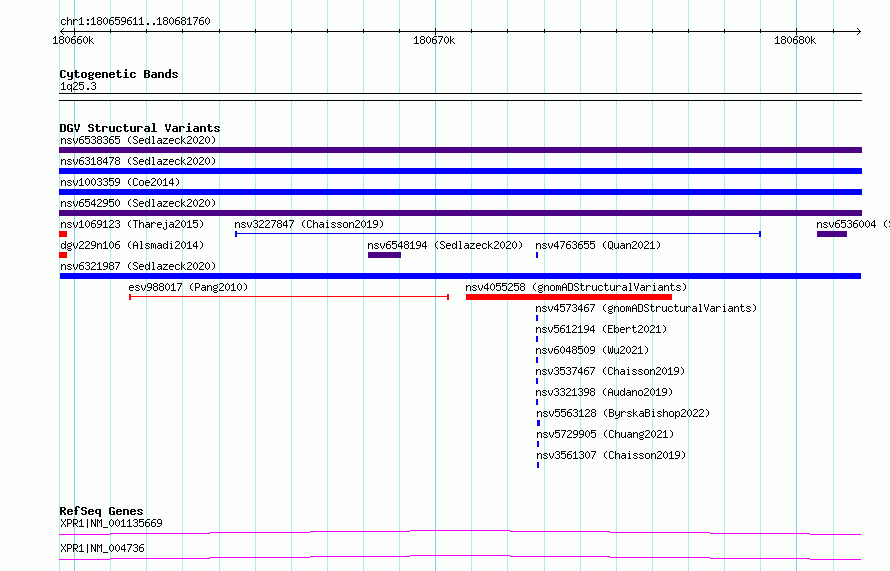Click the blue line span of nsv3227847
Viewport: 890px width, 571px height.
point(498,234)
